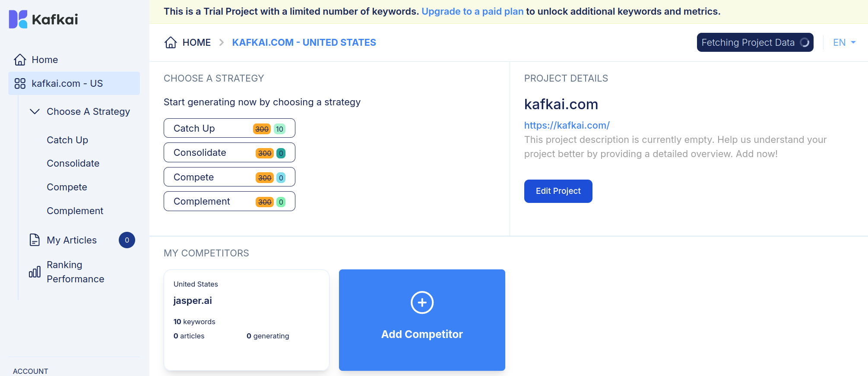
Task: Open the EN language dropdown
Action: [x=844, y=42]
